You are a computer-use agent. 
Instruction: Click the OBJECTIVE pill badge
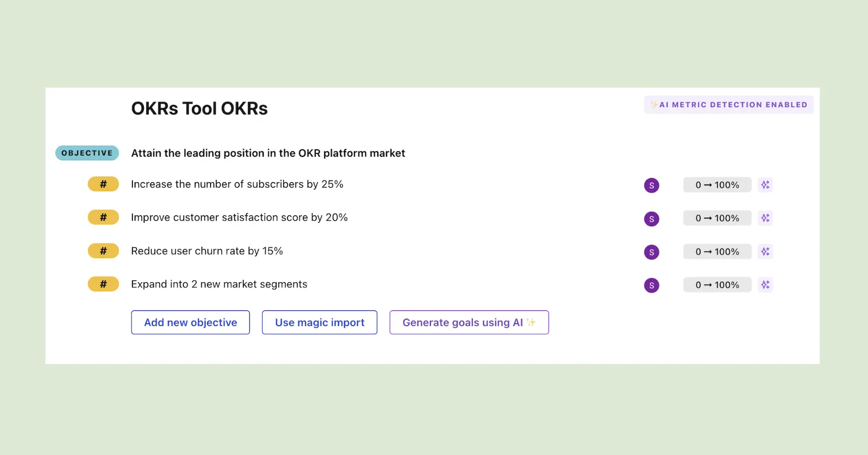[x=86, y=153]
